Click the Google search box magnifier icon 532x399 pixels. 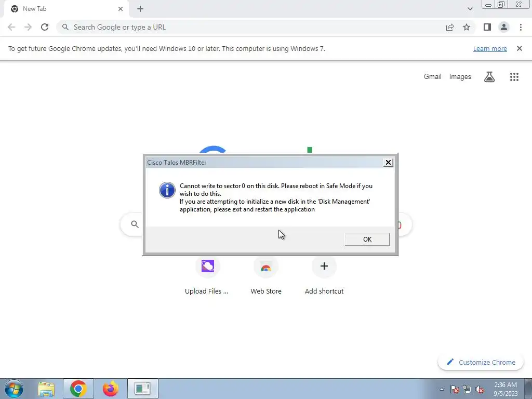coord(135,224)
